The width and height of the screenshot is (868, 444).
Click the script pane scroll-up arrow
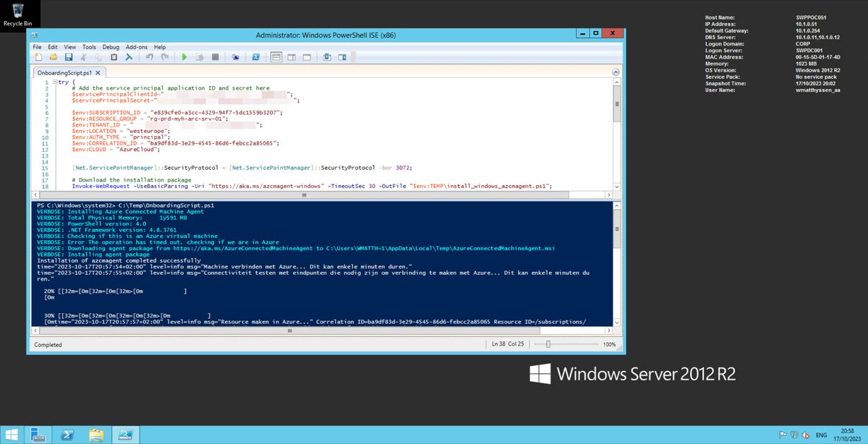click(616, 82)
